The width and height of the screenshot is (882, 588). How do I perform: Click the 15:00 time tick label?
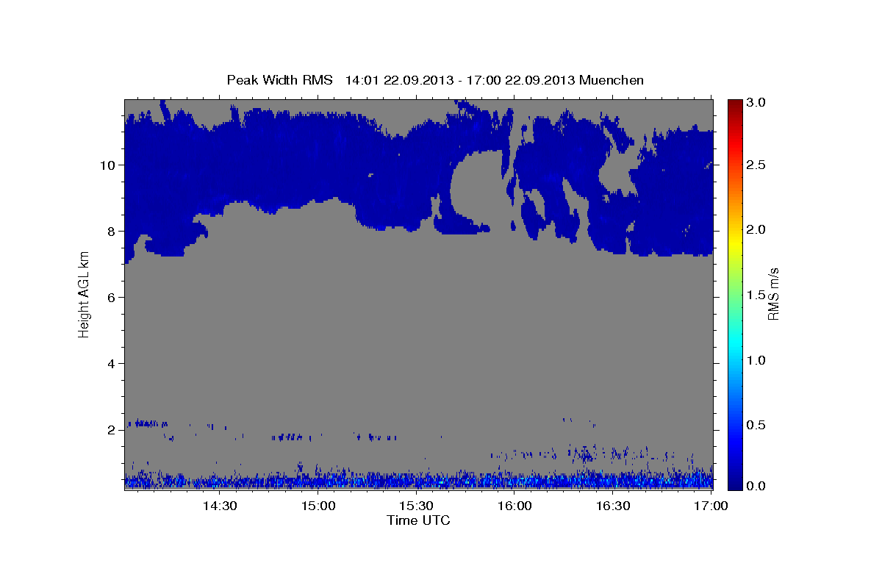point(318,506)
